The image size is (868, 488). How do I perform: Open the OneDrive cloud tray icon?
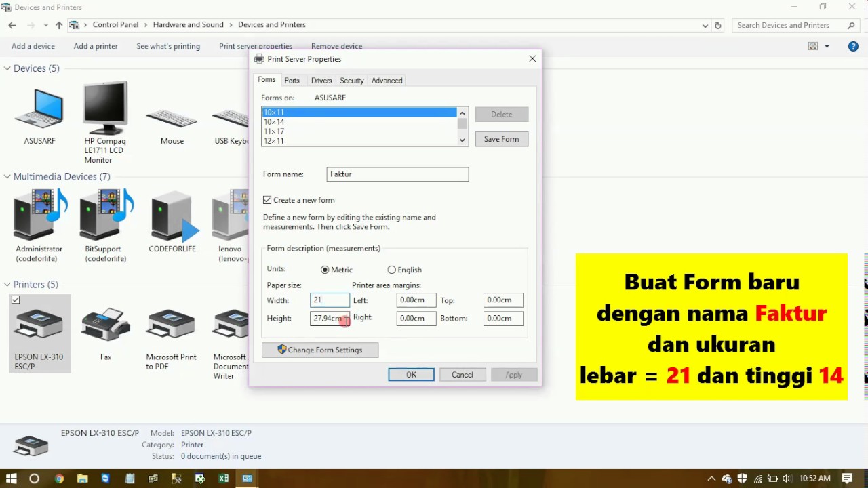[x=727, y=479]
